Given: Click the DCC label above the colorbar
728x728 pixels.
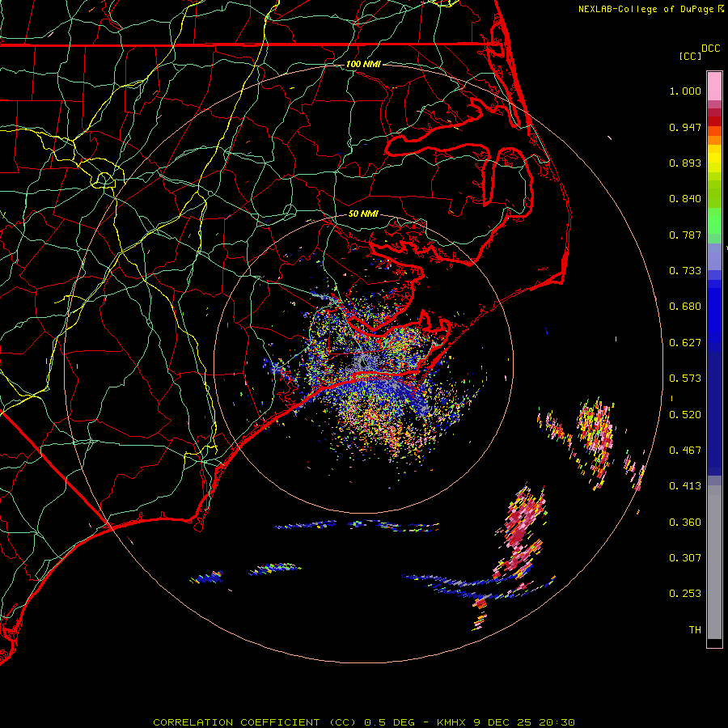Looking at the screenshot, I should coord(711,49).
